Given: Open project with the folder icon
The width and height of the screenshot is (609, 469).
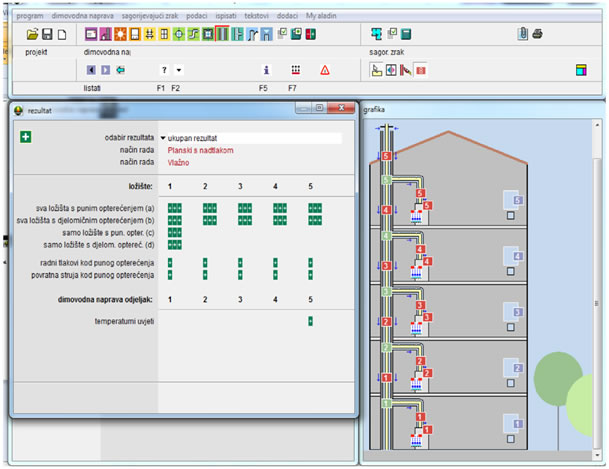Looking at the screenshot, I should tap(33, 34).
